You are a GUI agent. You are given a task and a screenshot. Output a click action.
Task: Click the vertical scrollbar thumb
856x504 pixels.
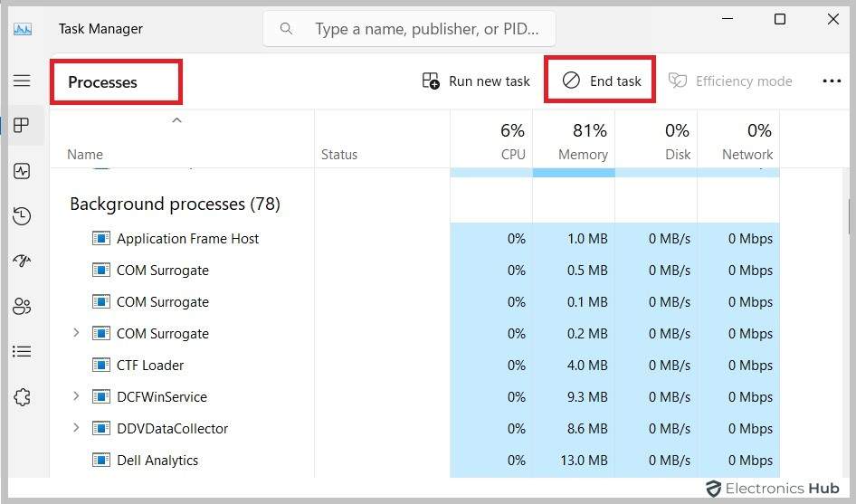point(849,217)
